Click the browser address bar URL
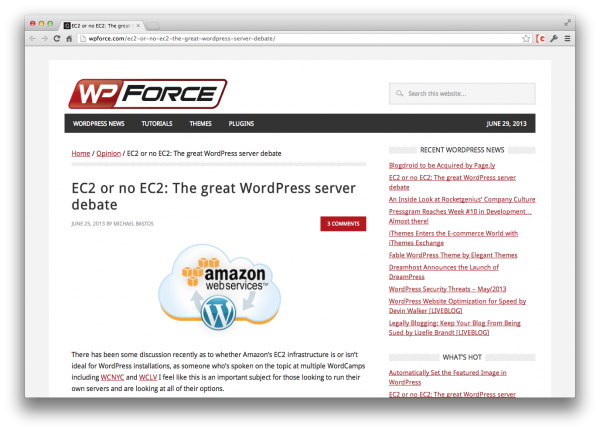 182,39
